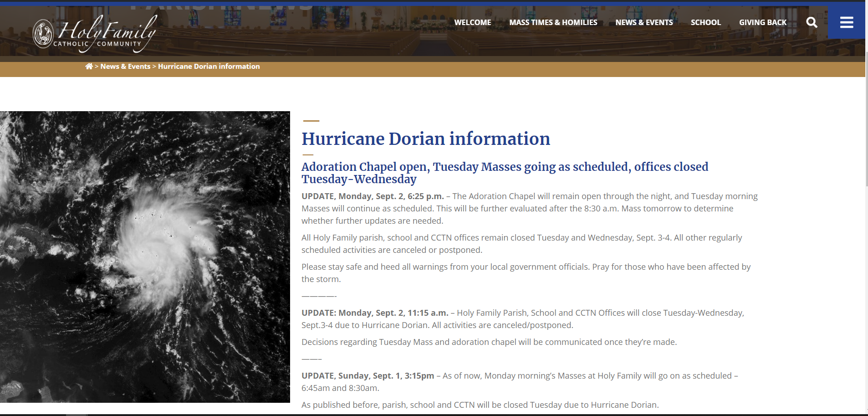
Task: Click the hurricane satellite image
Action: tap(145, 257)
